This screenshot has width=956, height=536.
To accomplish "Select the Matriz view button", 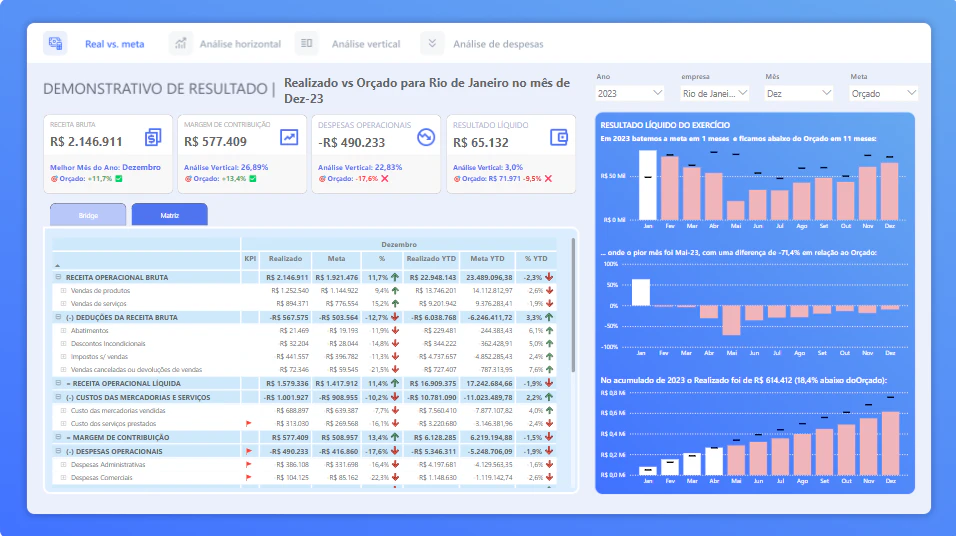I will pyautogui.click(x=169, y=215).
